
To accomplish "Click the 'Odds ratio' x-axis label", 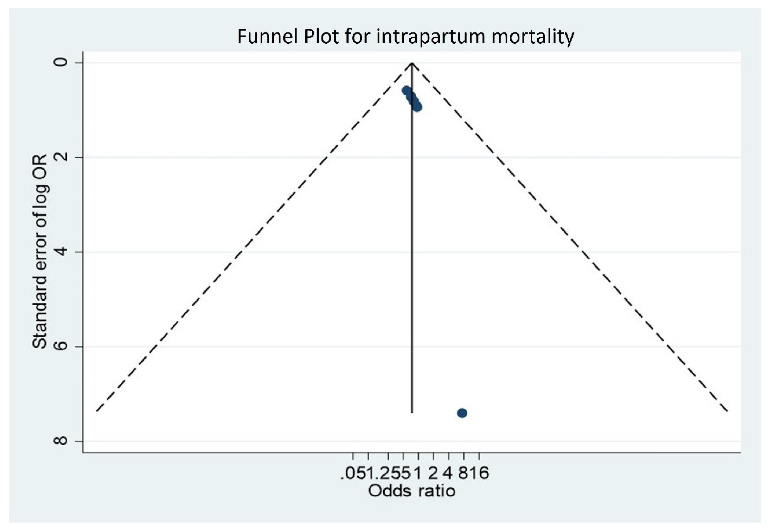I will 411,491.
